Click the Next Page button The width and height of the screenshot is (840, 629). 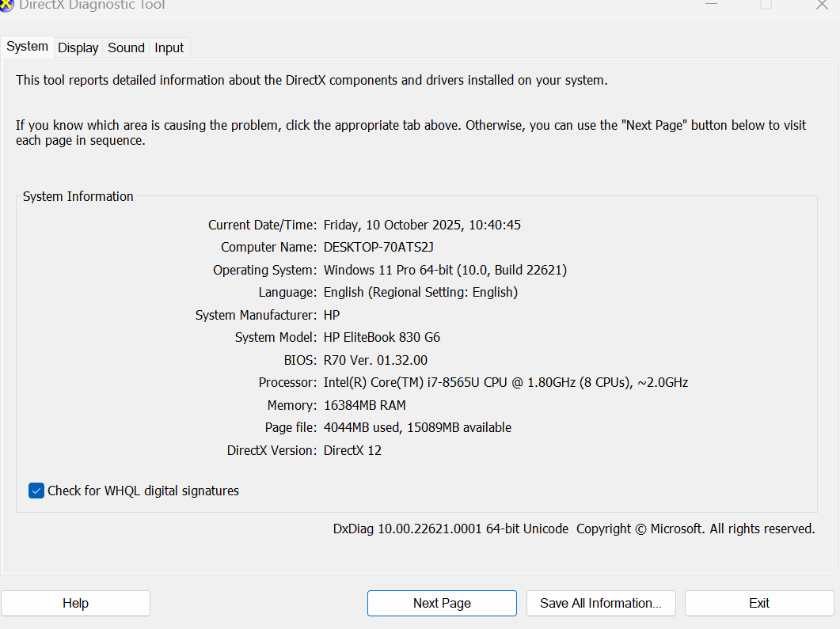pyautogui.click(x=442, y=603)
